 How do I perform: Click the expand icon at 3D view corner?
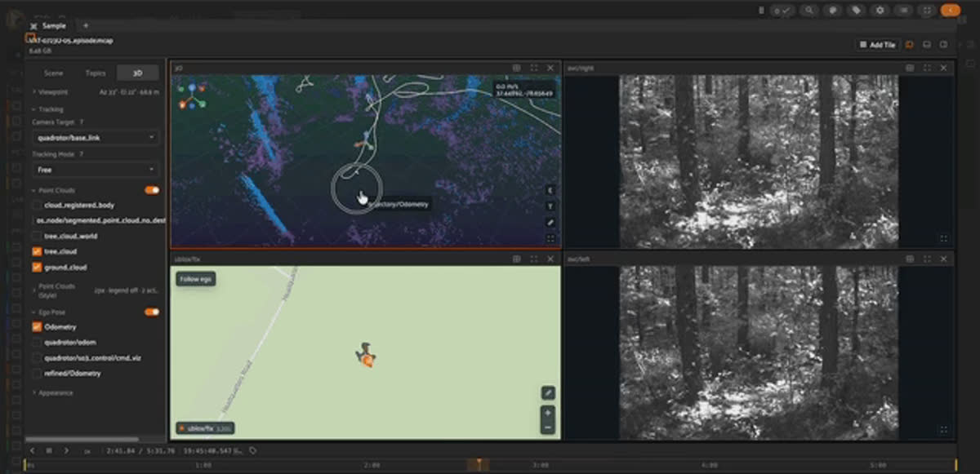click(x=550, y=238)
